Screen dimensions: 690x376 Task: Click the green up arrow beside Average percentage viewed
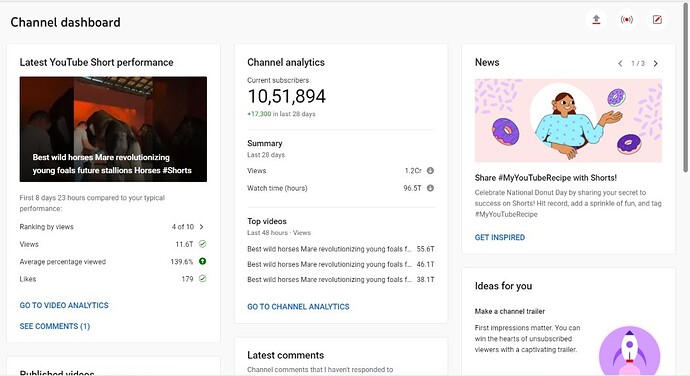click(202, 261)
